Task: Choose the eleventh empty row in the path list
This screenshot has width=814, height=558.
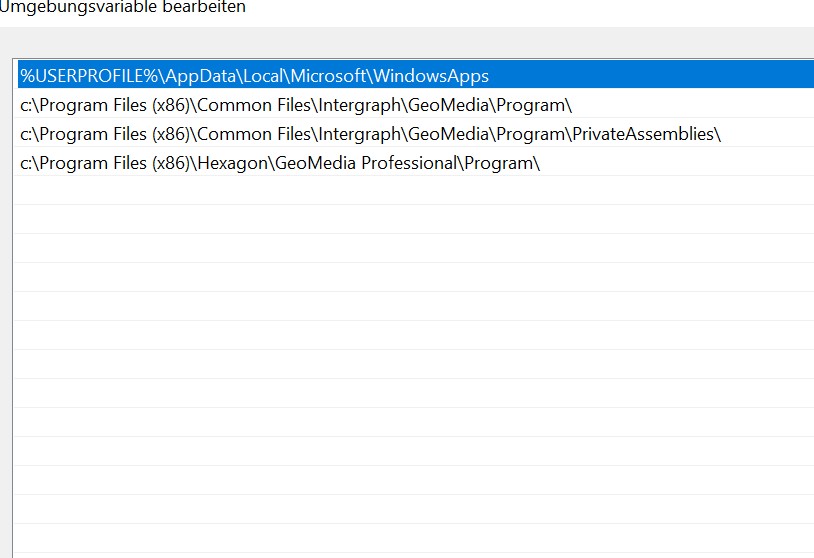Action: (400, 481)
